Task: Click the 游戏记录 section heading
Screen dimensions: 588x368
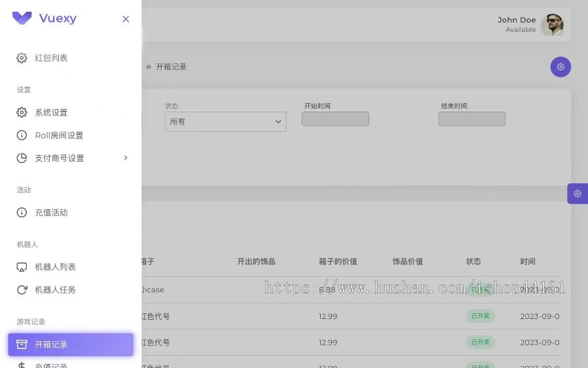Action: point(31,322)
